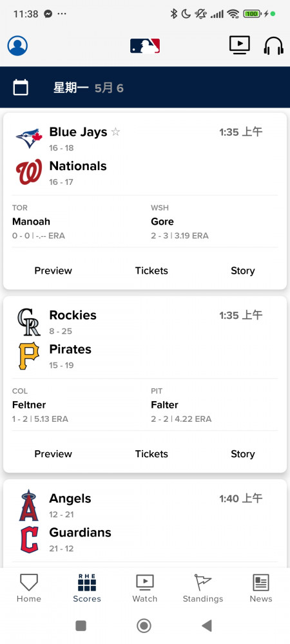The height and width of the screenshot is (644, 290).
Task: Open Story for Rockies vs Pirates game
Action: (243, 454)
